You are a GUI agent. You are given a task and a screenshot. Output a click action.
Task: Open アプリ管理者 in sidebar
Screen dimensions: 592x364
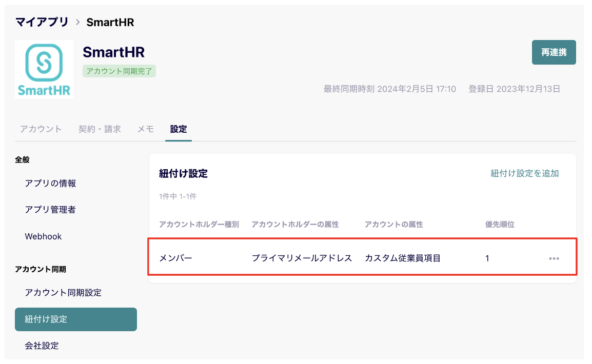point(50,210)
